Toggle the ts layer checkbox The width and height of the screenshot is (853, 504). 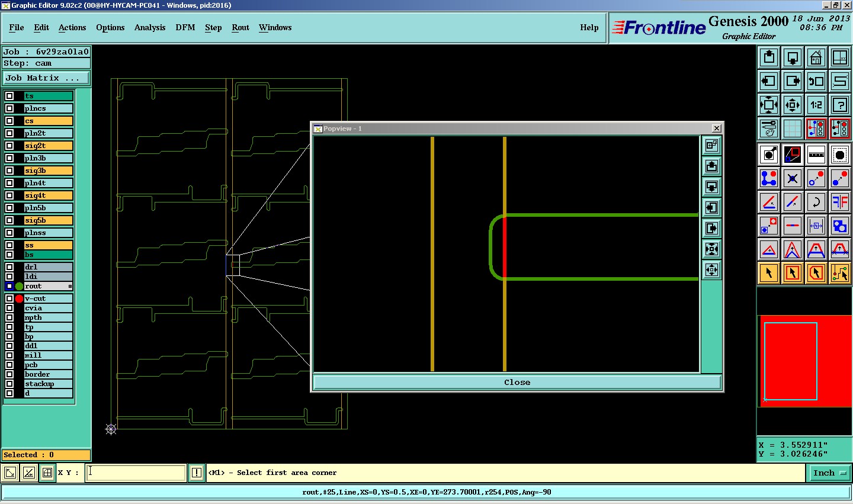[9, 96]
